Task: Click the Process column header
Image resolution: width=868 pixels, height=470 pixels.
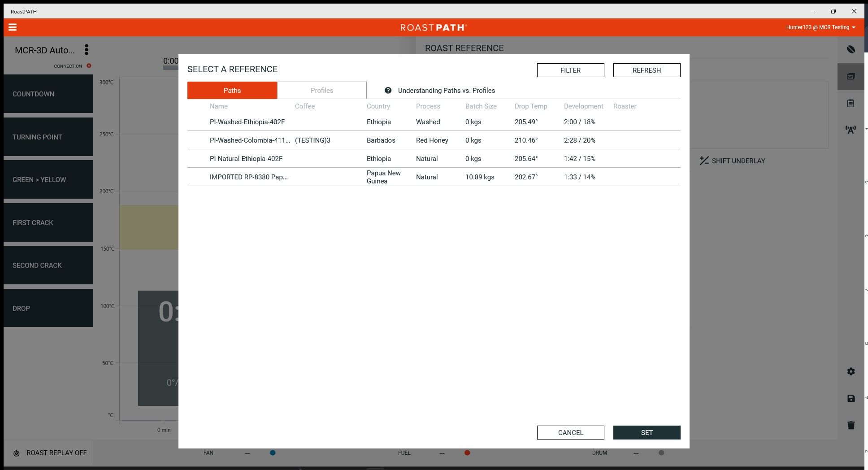Action: [x=428, y=106]
